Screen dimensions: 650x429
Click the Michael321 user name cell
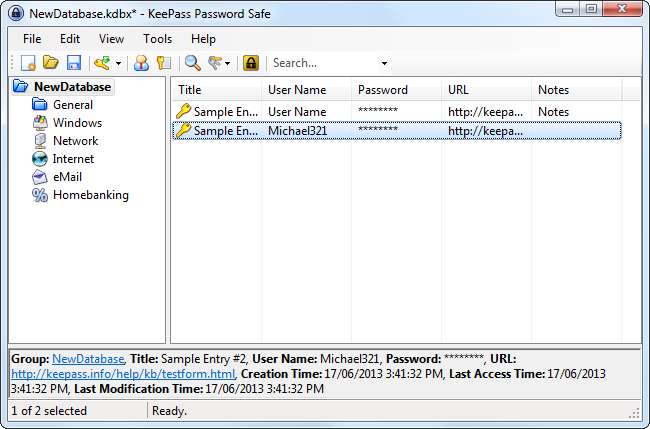coord(298,131)
